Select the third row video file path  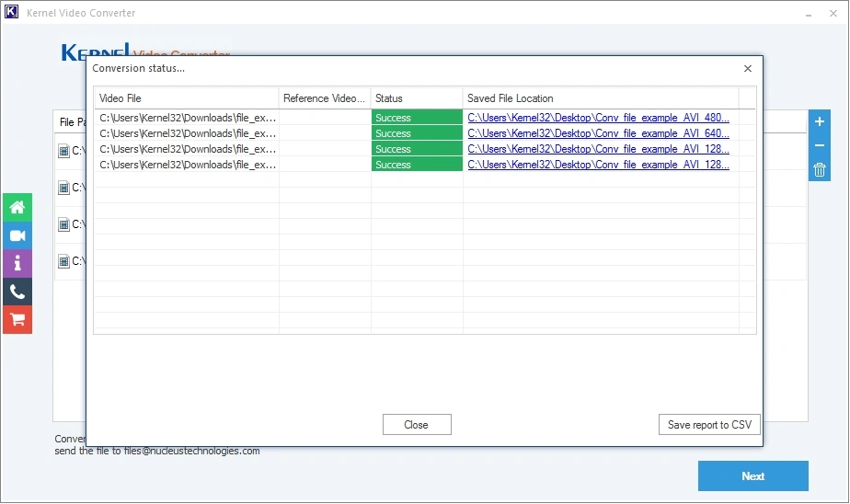point(188,149)
